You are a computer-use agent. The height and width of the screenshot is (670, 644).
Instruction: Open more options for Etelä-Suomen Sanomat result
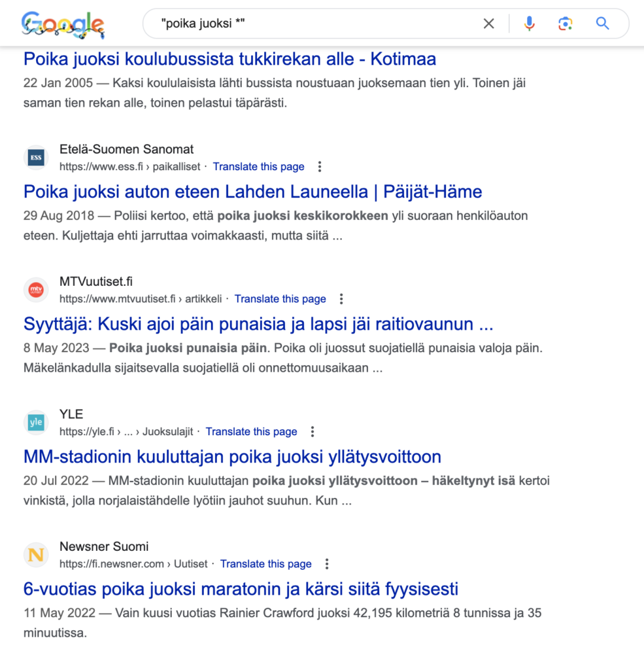[x=320, y=167]
